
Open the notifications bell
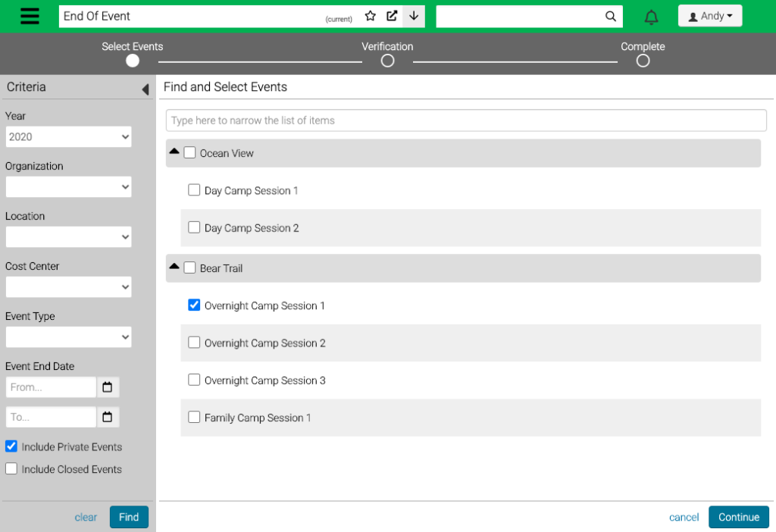click(x=651, y=16)
